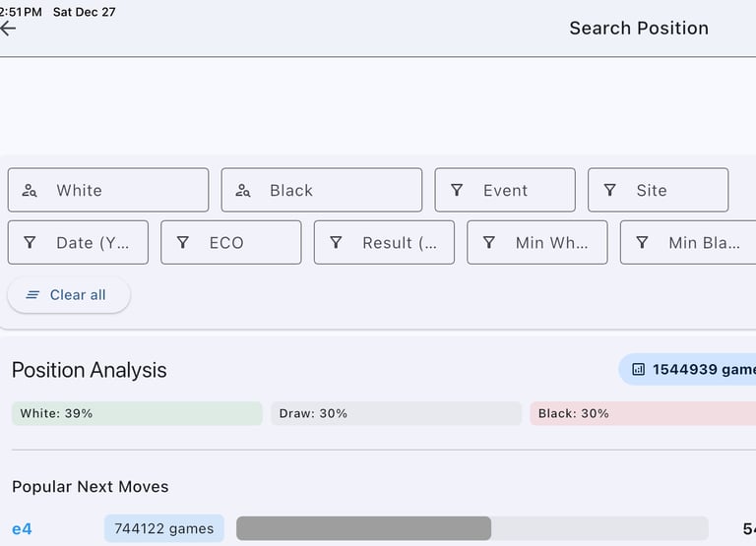Click the Draw 30% segment

coord(396,414)
